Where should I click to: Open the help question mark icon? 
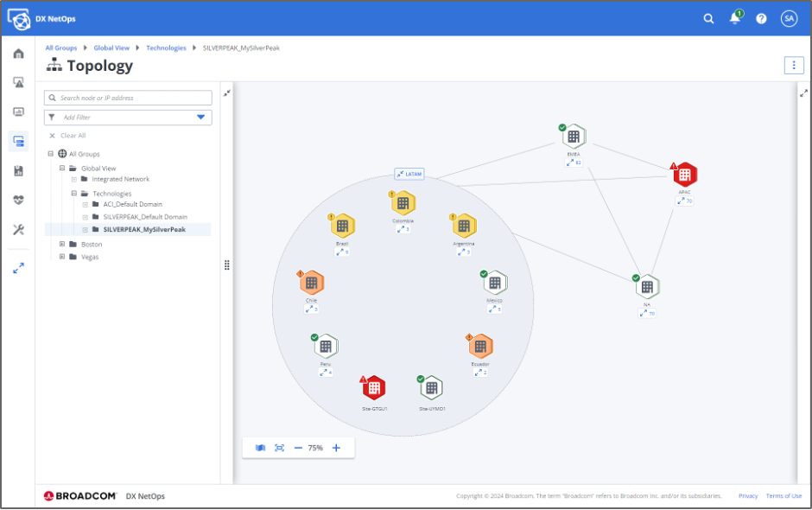(761, 18)
